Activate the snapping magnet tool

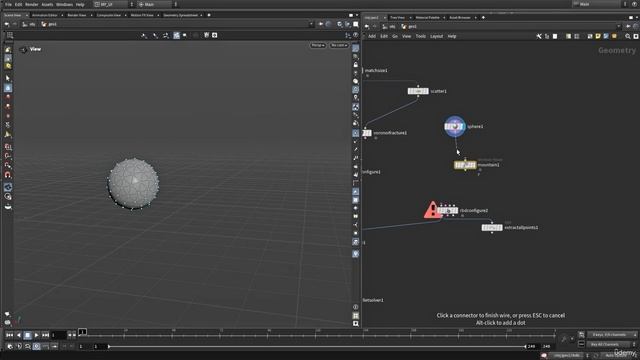(x=8, y=175)
